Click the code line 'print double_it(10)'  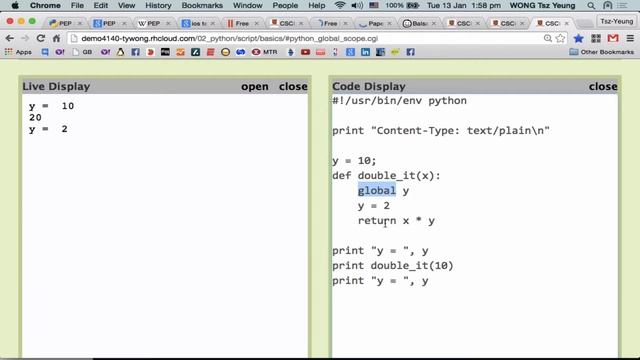coord(393,266)
